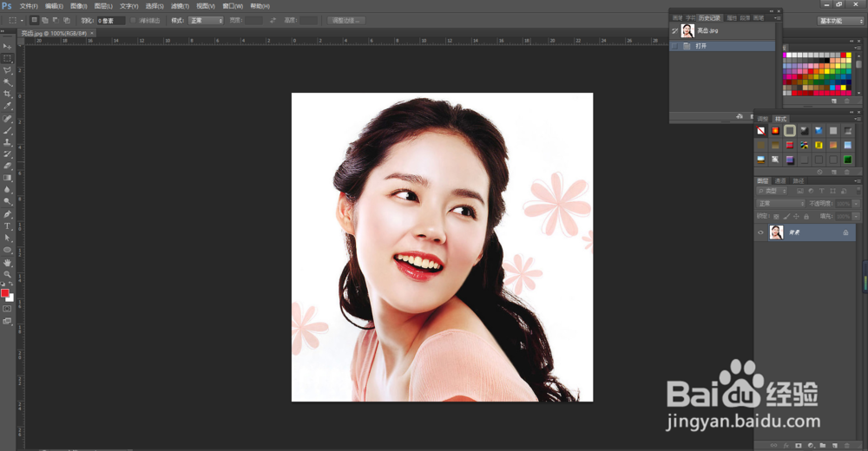Set history brush source for 打开 state
The width and height of the screenshot is (868, 451).
[674, 46]
